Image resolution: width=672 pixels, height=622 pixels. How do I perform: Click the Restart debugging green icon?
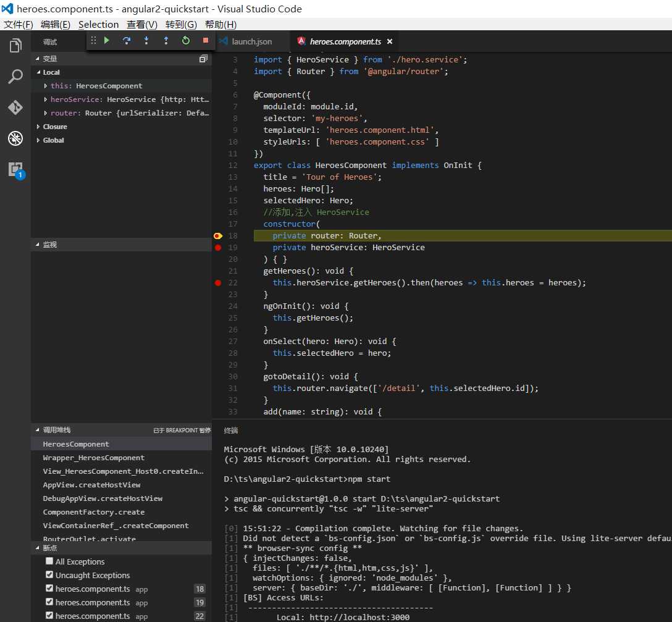pos(185,40)
